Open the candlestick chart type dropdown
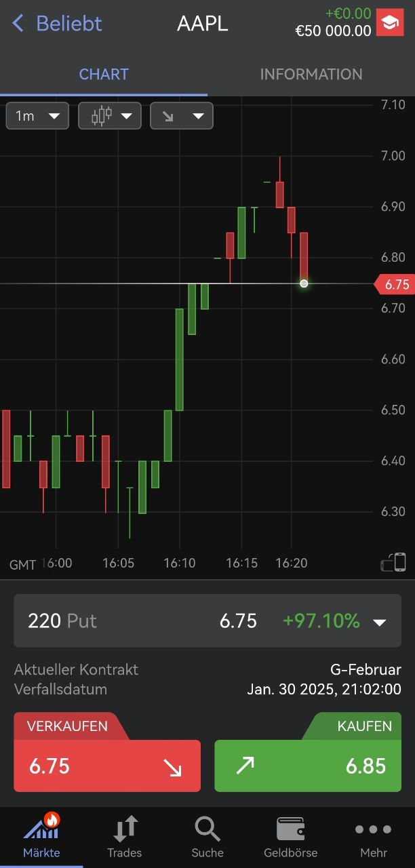This screenshot has height=868, width=415. 110,116
